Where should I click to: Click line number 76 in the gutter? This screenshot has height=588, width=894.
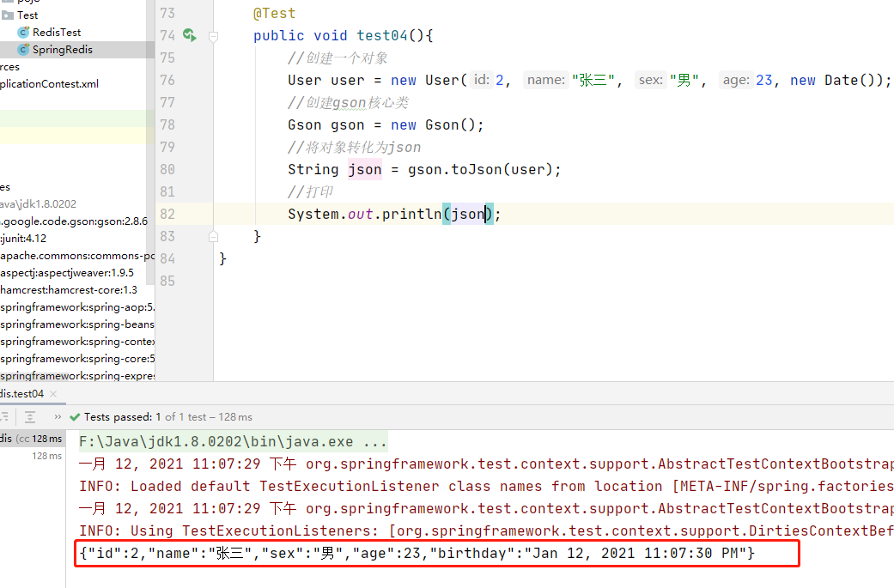click(x=167, y=81)
